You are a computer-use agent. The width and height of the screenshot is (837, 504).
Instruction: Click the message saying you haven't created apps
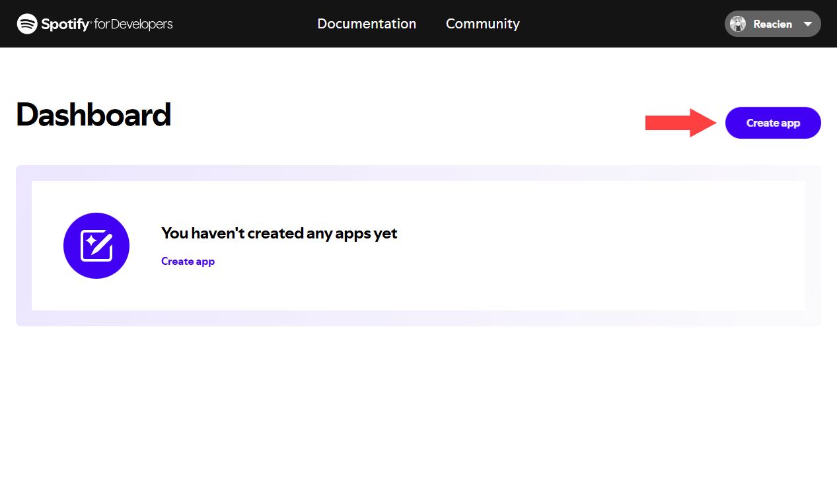coord(279,233)
